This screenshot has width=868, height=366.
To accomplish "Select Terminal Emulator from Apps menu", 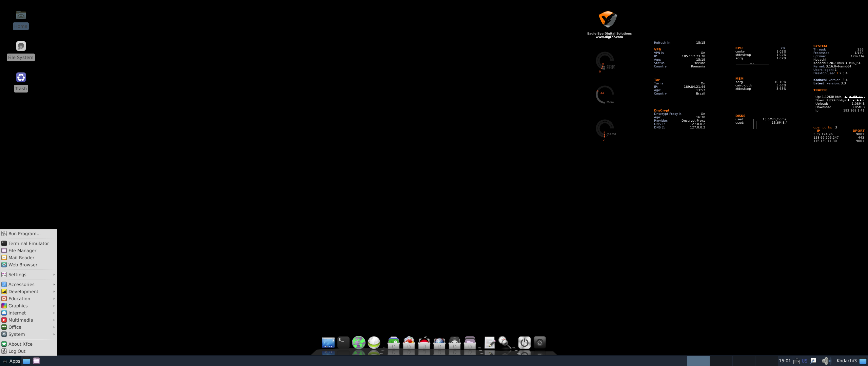I will (x=28, y=243).
